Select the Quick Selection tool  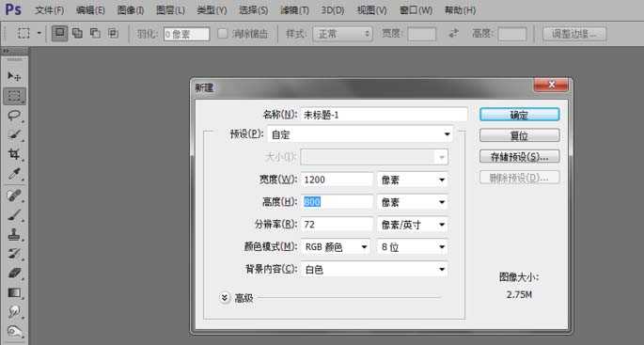pyautogui.click(x=14, y=135)
